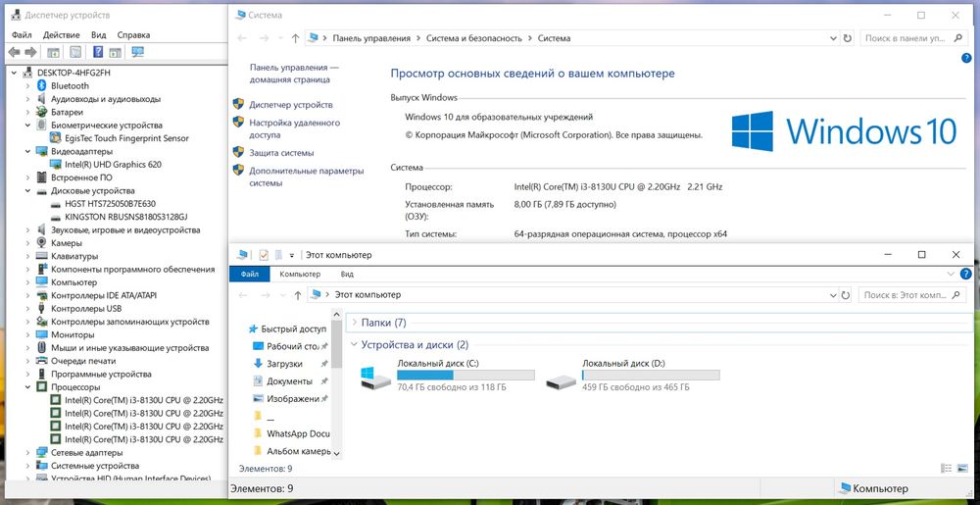This screenshot has width=980, height=505.
Task: Switch to details view icon in Explorer status bar
Action: pyautogui.click(x=947, y=468)
